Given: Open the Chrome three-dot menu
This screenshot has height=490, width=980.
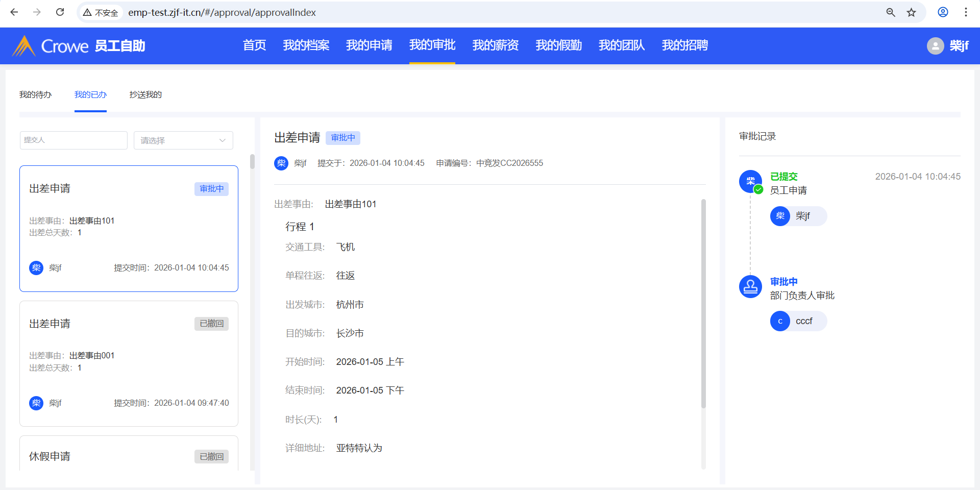Looking at the screenshot, I should [966, 12].
